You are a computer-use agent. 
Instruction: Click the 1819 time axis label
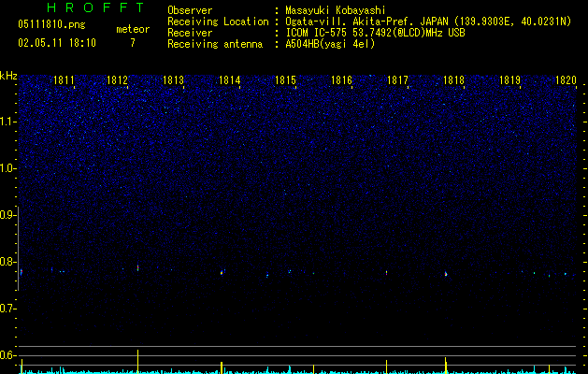pos(509,80)
